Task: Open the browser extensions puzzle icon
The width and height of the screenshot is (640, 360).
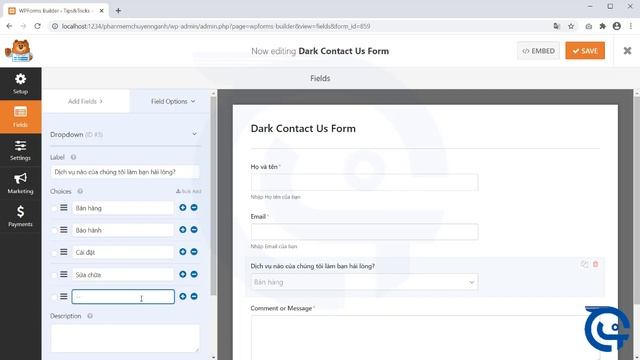Action: [x=602, y=26]
